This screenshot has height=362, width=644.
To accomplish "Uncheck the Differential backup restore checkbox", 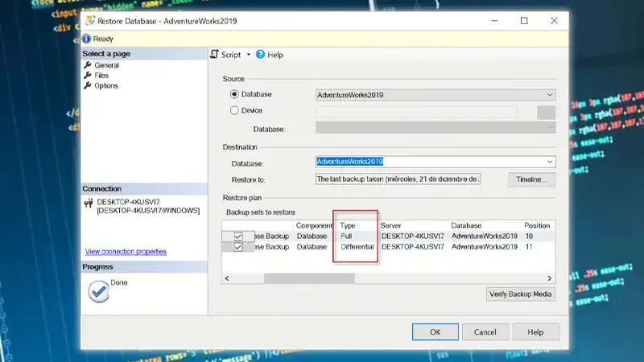I will tap(238, 247).
